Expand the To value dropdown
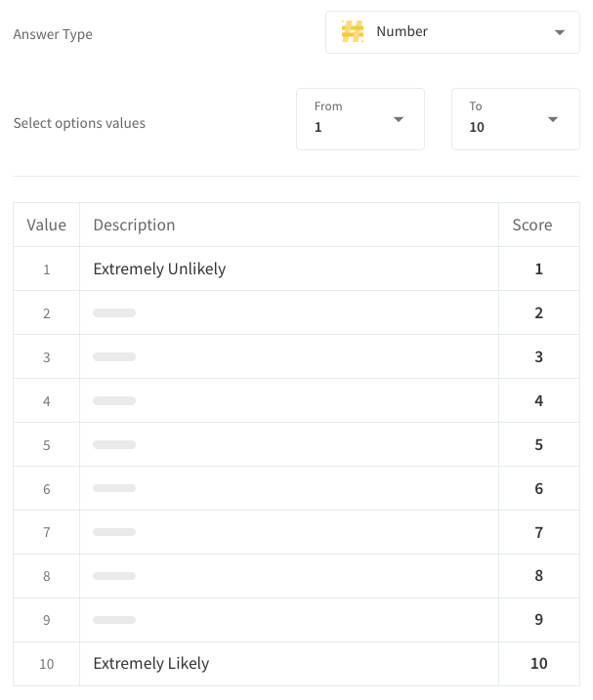 [x=515, y=119]
